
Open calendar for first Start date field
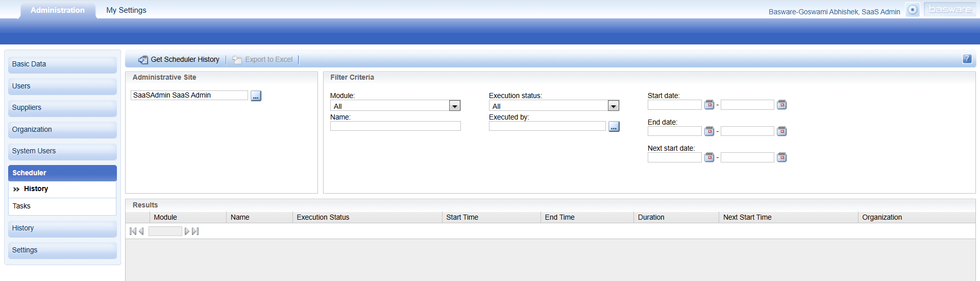709,105
